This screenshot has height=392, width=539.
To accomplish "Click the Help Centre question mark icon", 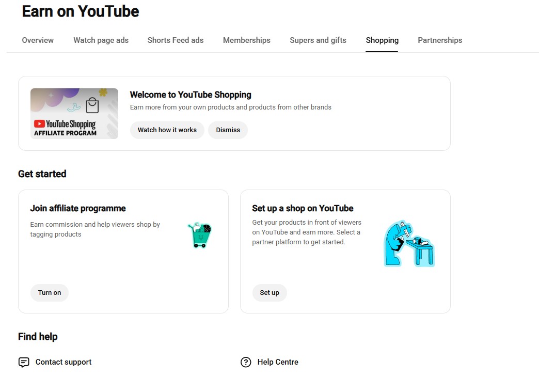I will tap(246, 362).
